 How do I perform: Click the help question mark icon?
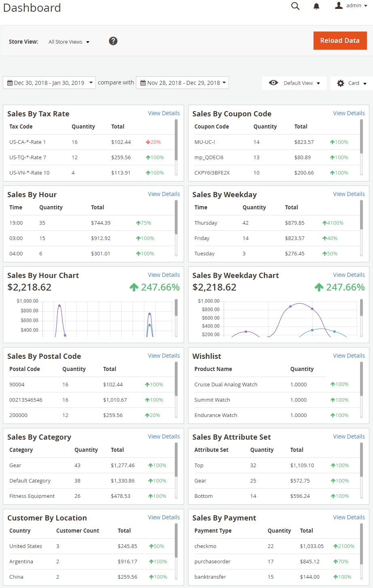pos(113,41)
